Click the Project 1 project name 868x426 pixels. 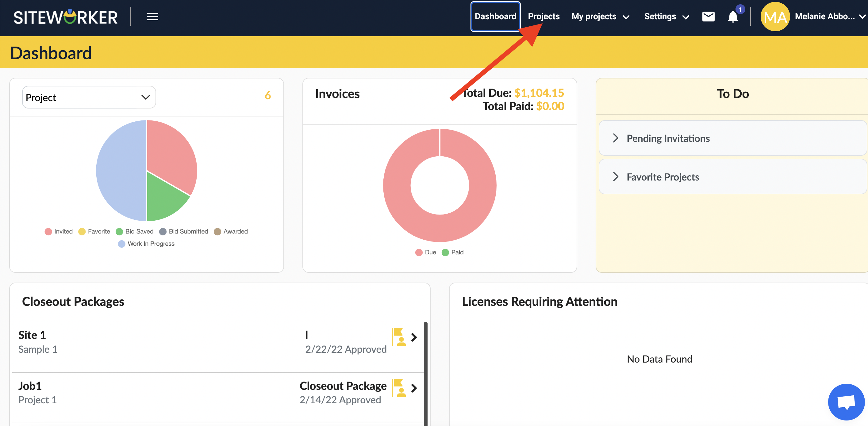click(x=37, y=400)
